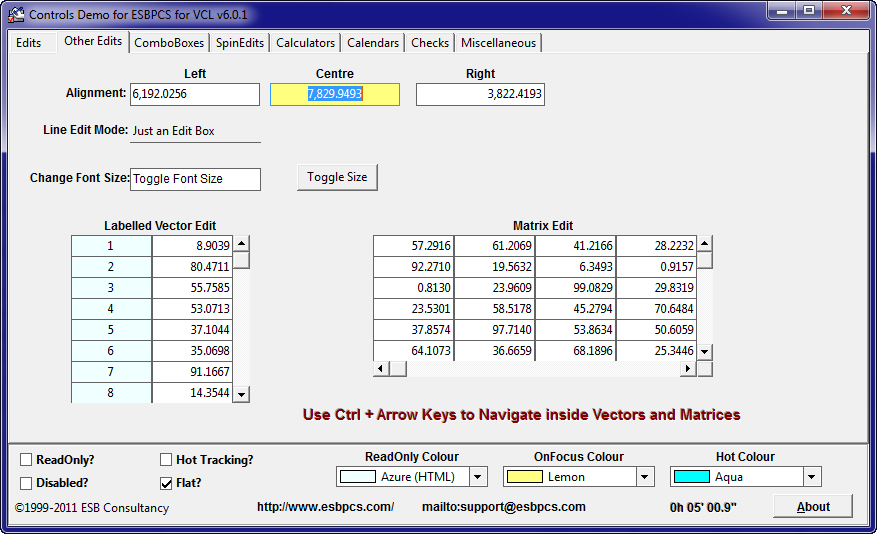Select vector value 80.4711
This screenshot has width=877, height=534.
click(x=192, y=267)
